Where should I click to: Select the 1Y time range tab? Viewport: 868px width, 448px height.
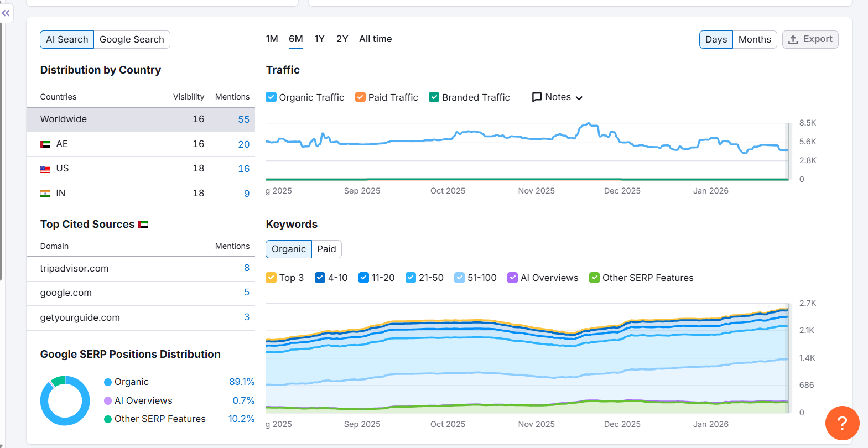(319, 39)
